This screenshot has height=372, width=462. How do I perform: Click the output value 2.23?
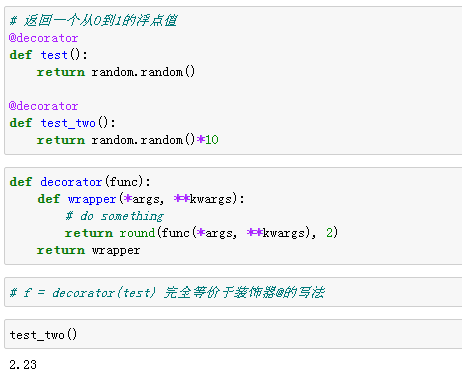click(23, 364)
